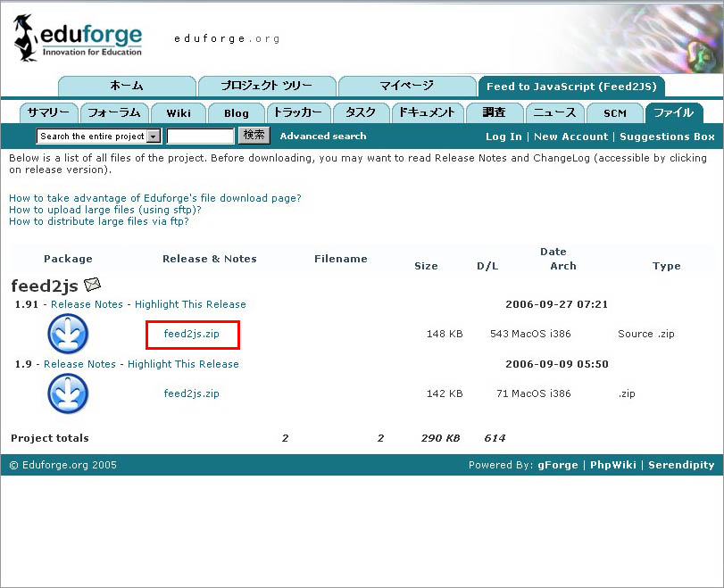The height and width of the screenshot is (588, 724).
Task: Open the gForge footer link
Action: click(557, 465)
